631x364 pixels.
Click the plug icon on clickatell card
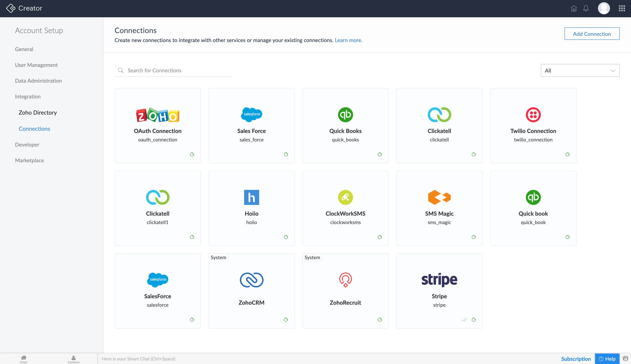tap(474, 154)
